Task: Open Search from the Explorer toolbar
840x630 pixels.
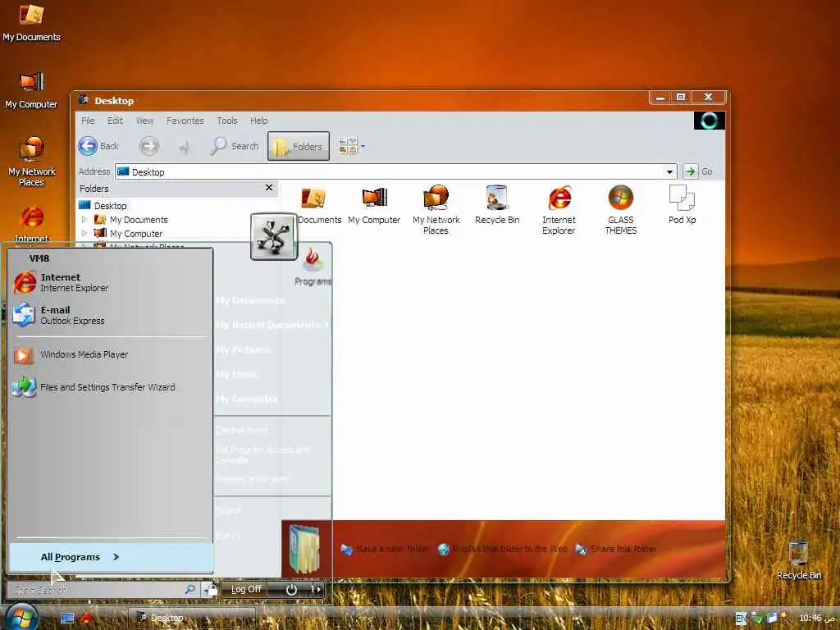Action: [235, 146]
